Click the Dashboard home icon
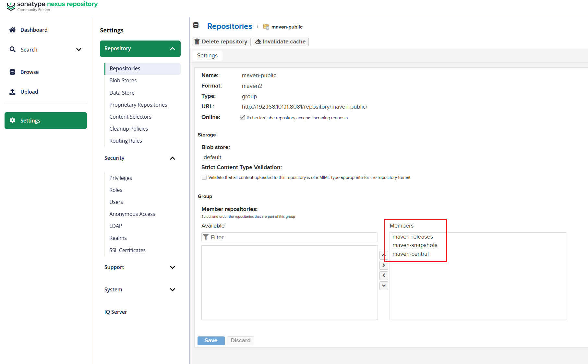The width and height of the screenshot is (588, 364). pyautogui.click(x=12, y=30)
